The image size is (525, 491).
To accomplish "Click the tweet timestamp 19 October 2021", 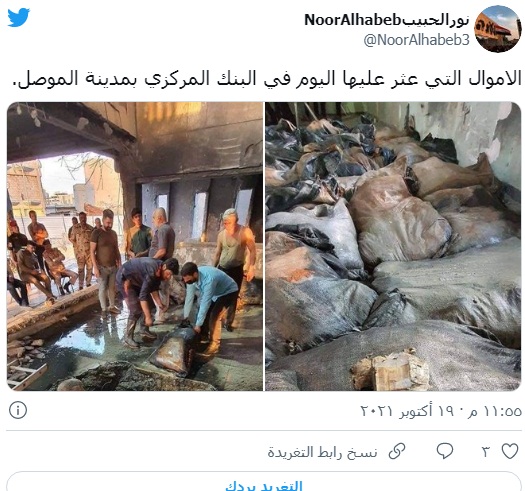I will (441, 411).
